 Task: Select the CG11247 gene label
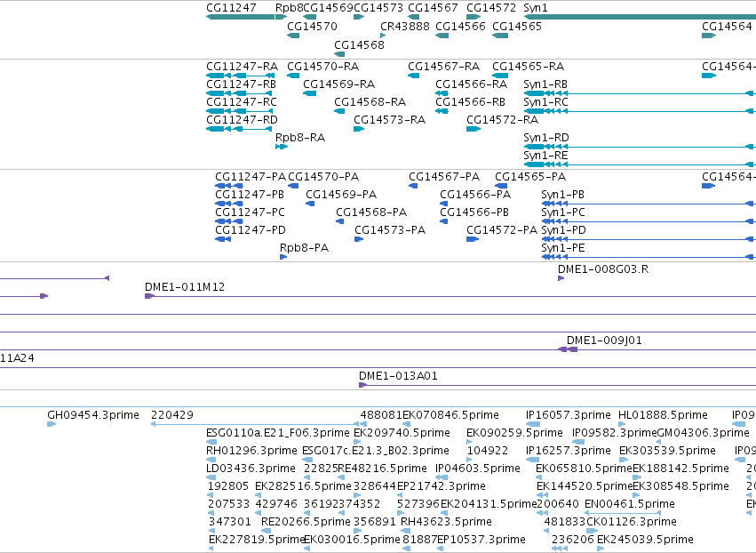point(231,8)
